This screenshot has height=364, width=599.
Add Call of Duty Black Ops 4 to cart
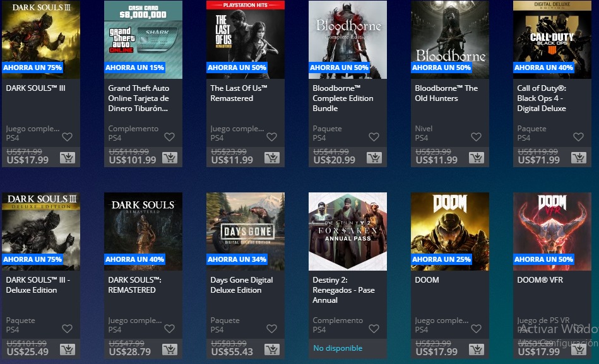click(x=579, y=158)
